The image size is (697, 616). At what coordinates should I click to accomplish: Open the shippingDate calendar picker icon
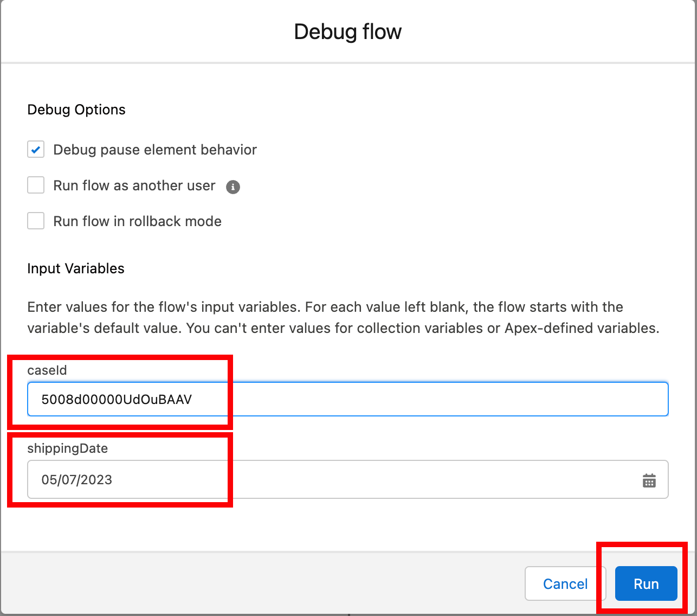point(649,480)
